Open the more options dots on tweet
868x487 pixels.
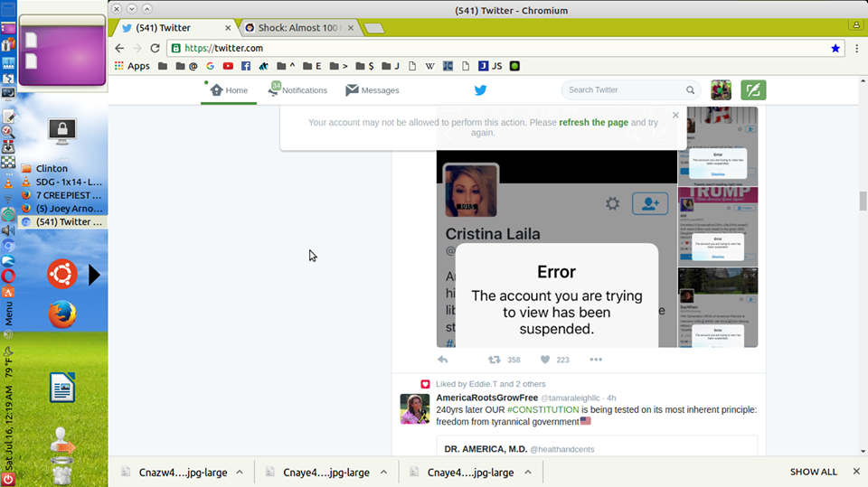point(596,360)
